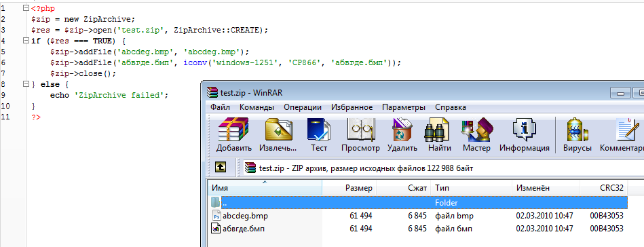Click the Извлечь (Extract) toolbar icon
Image resolution: width=644 pixels, height=247 pixels.
pos(278,135)
